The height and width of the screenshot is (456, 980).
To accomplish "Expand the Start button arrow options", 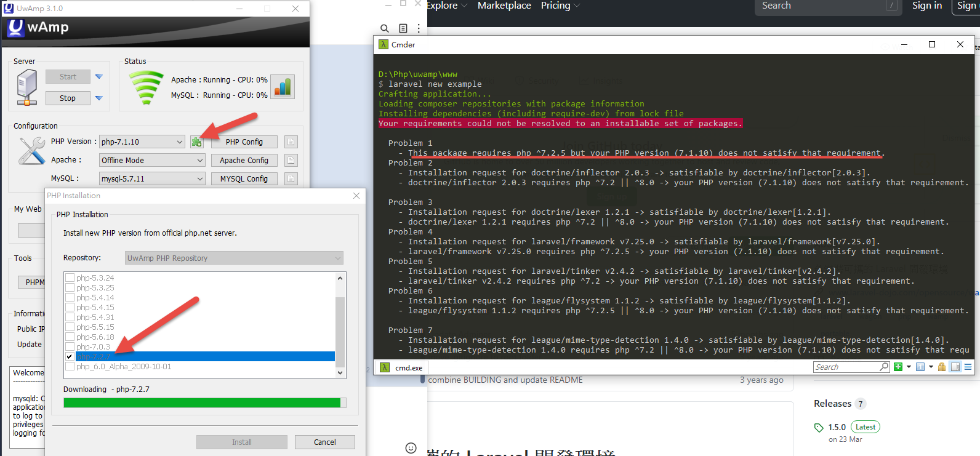I will click(x=99, y=77).
